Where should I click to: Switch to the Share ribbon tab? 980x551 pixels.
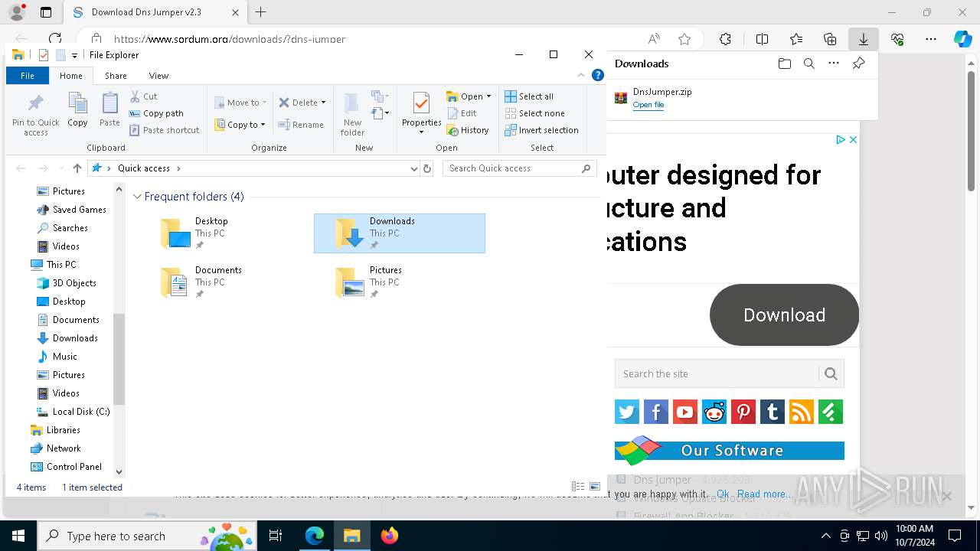116,76
